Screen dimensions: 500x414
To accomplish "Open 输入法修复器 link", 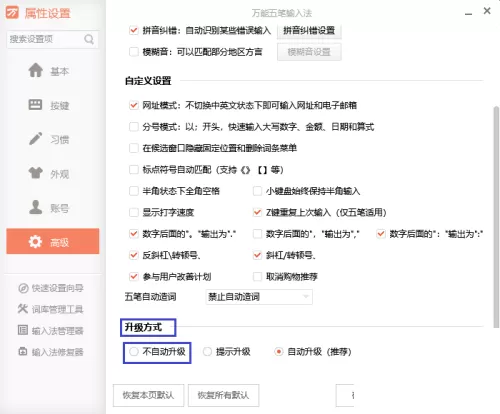I will click(x=51, y=352).
